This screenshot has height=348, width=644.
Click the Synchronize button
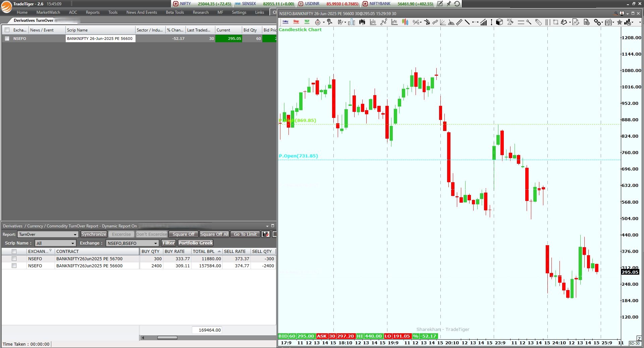(94, 234)
